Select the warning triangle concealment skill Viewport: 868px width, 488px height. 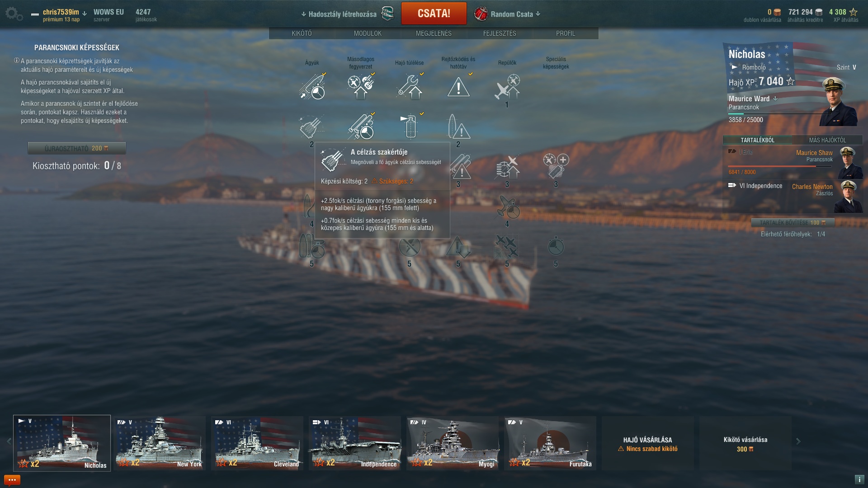coord(458,87)
